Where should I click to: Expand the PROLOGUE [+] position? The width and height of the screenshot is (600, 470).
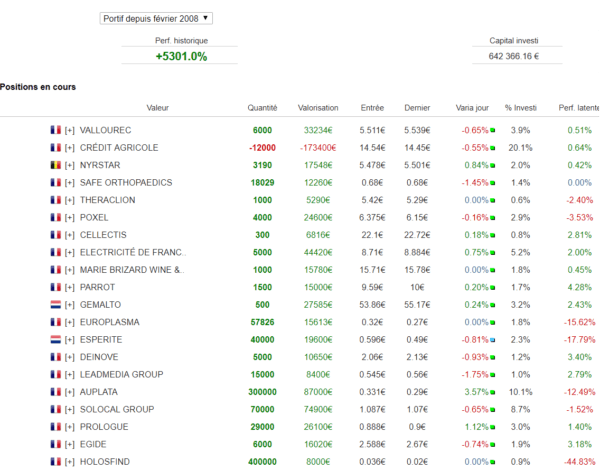70,427
